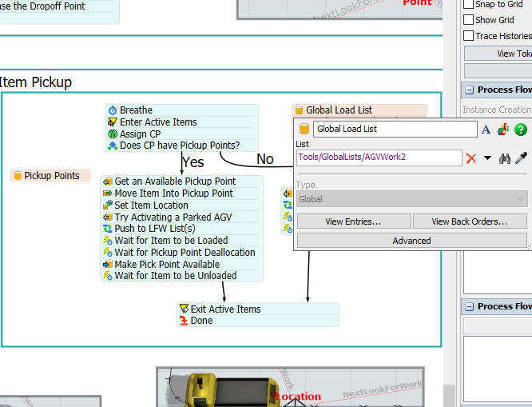532x407 pixels.
Task: Toggle the Show Grid checkbox
Action: click(468, 20)
